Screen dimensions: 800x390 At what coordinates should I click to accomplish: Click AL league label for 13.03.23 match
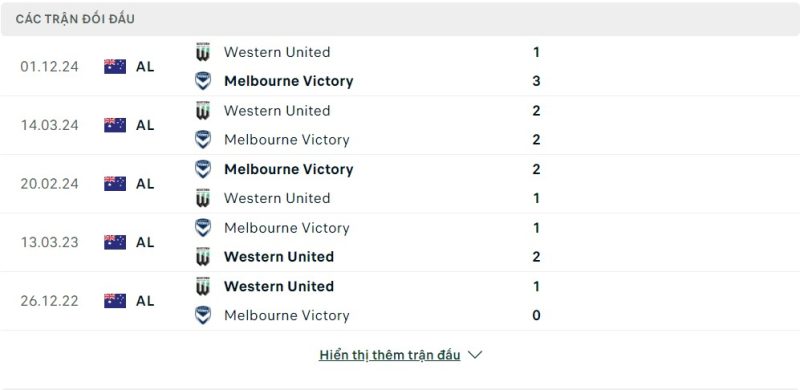pos(145,242)
